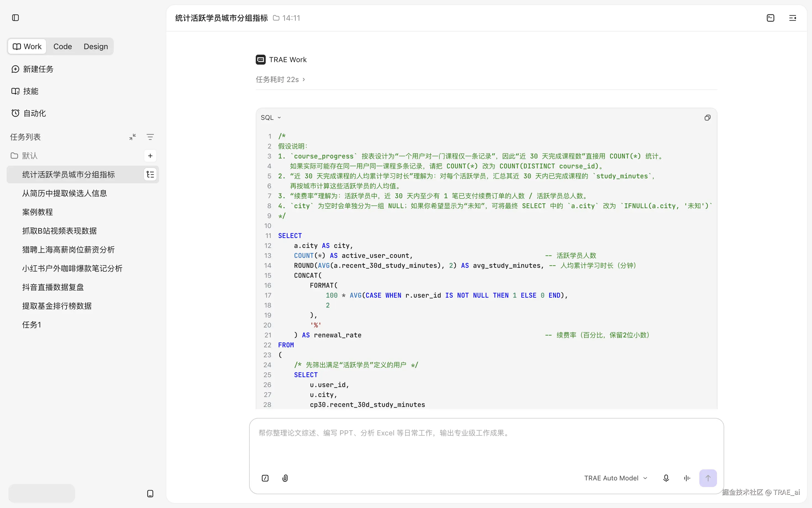Open the terminal panel icon in header

(770, 18)
